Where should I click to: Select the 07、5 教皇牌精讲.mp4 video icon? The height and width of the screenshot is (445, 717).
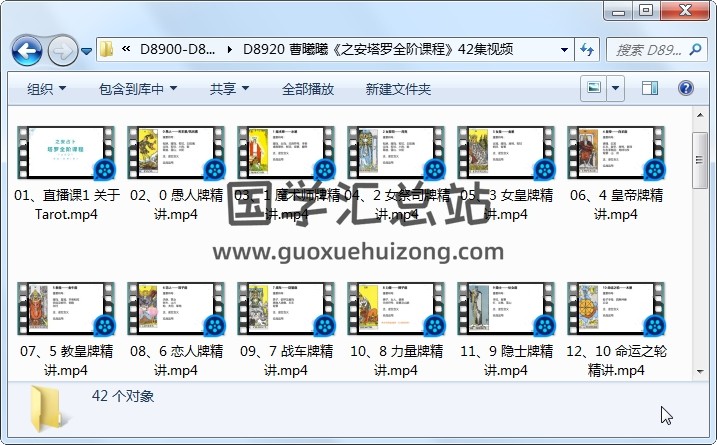click(66, 309)
